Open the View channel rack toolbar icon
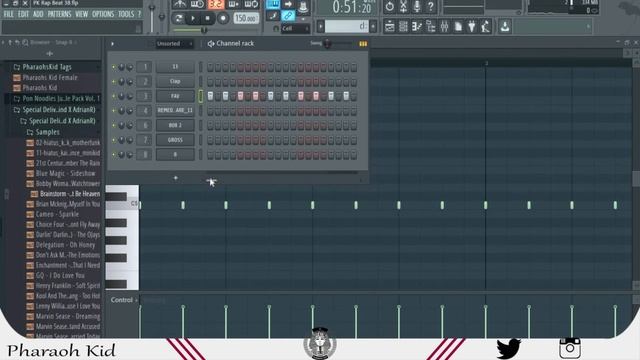Image resolution: width=640 pixels, height=360 pixels. pyautogui.click(x=403, y=27)
